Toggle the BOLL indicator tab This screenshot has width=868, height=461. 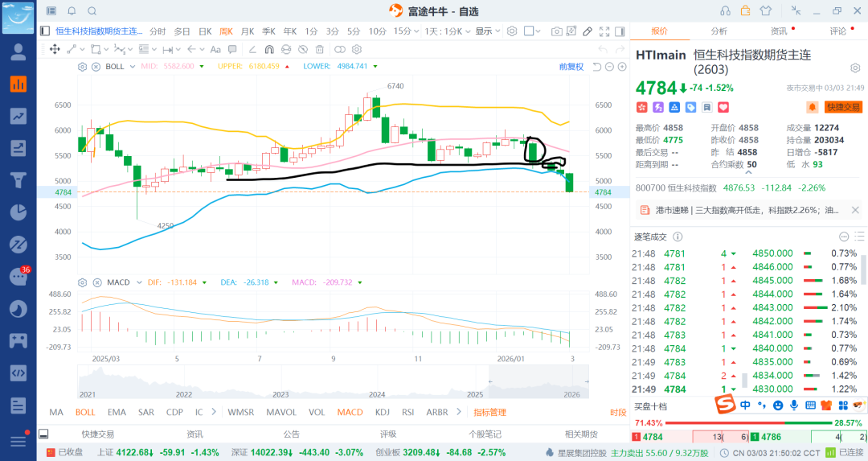pos(85,412)
